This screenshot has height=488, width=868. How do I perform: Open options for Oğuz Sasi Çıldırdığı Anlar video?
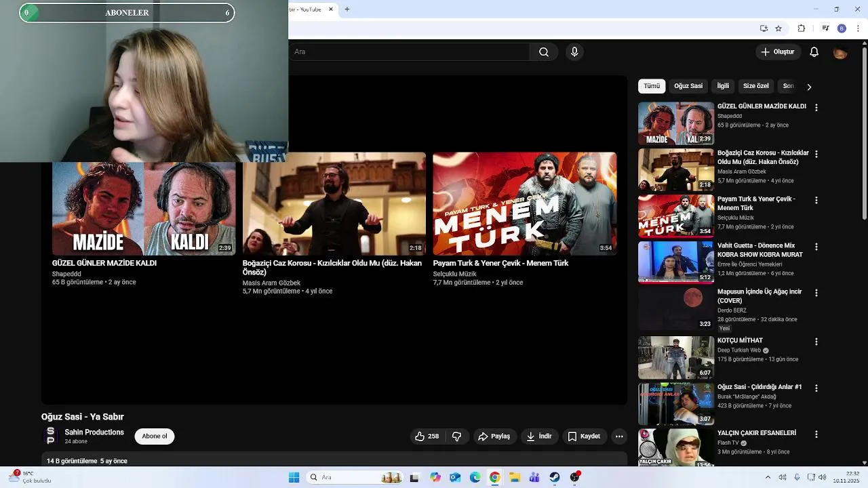point(816,388)
